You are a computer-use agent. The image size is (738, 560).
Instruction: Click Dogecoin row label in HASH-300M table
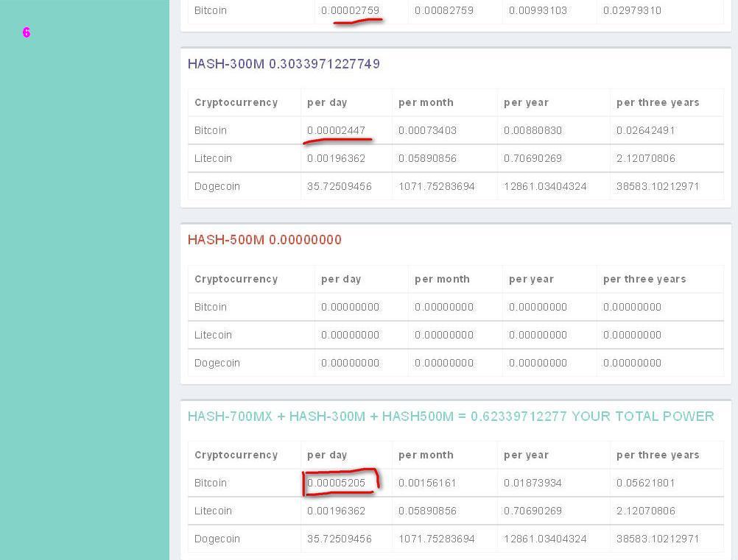217,187
